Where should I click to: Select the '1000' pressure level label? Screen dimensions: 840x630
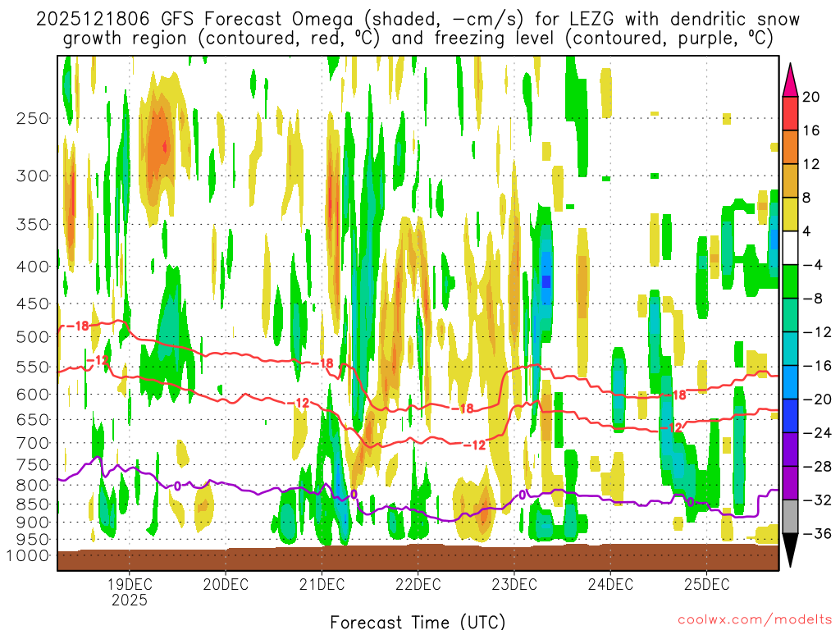(x=29, y=555)
